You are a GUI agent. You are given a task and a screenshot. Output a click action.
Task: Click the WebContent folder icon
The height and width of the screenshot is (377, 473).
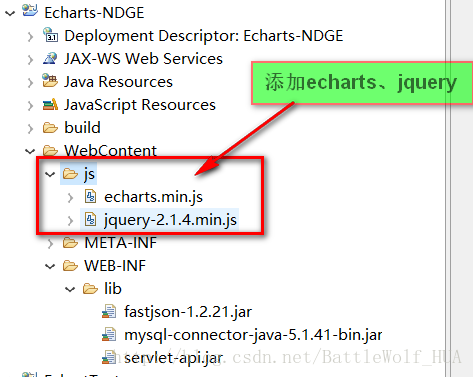coord(50,151)
